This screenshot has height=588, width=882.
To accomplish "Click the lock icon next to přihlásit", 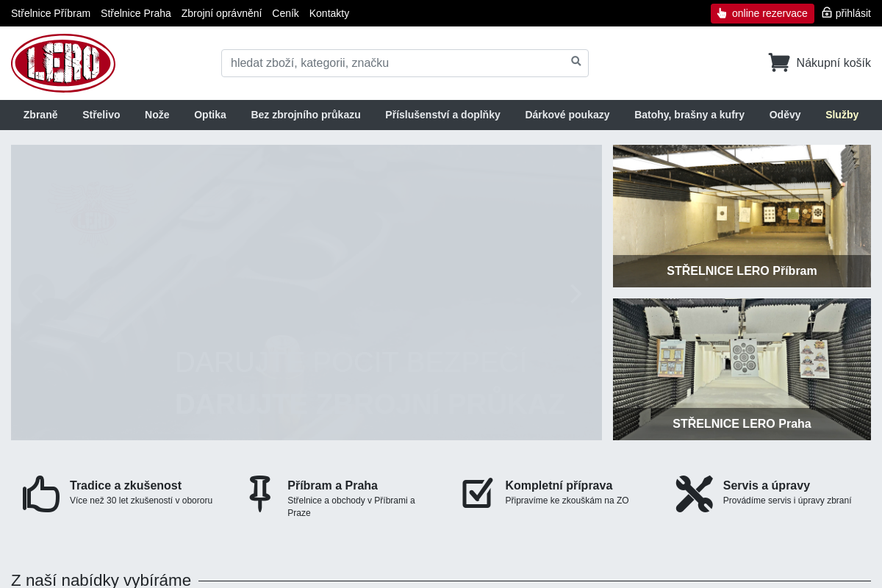I will [827, 12].
